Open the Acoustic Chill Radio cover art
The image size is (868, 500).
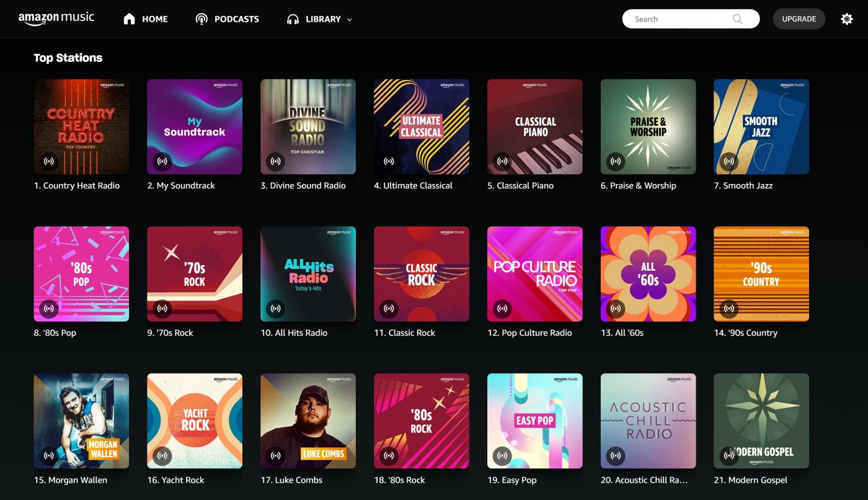(x=649, y=421)
